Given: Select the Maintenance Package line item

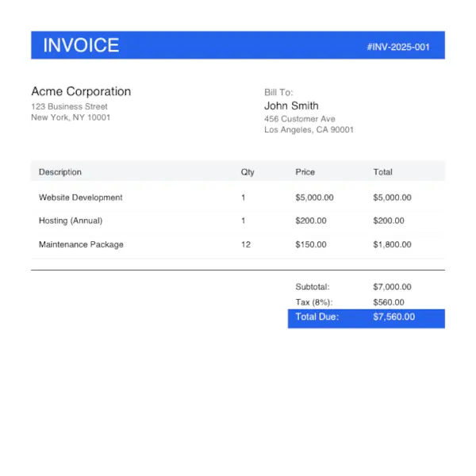Looking at the screenshot, I should [81, 244].
